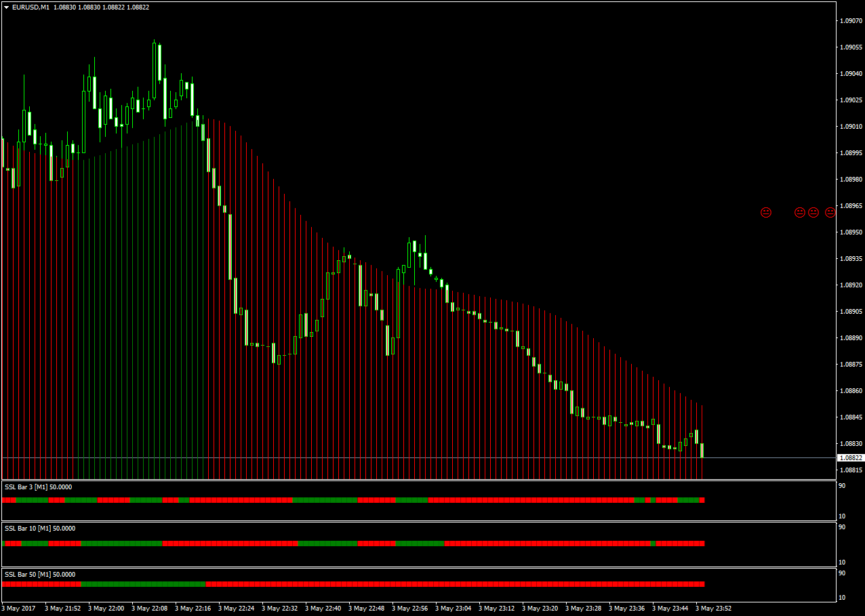Click the 3 May 22:56 time label
Image resolution: width=865 pixels, height=616 pixels.
point(410,609)
